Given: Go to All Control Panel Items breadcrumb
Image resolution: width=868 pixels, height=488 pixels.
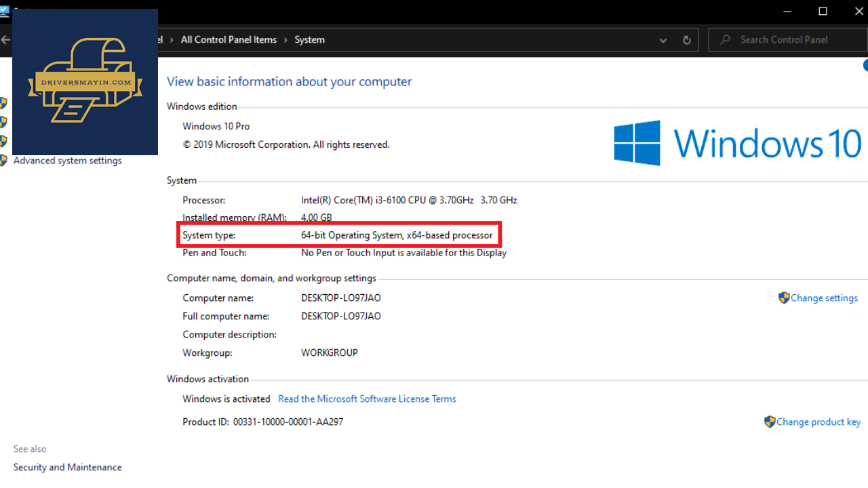Looking at the screenshot, I should click(229, 40).
